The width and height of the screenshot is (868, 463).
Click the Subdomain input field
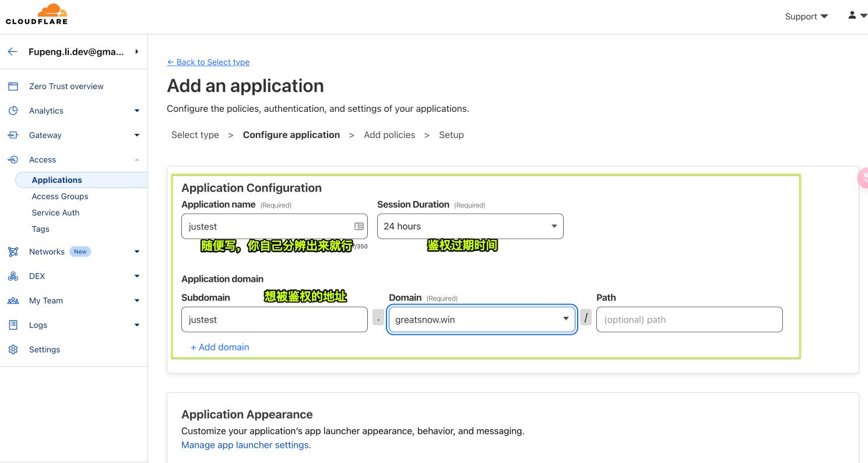pos(275,319)
